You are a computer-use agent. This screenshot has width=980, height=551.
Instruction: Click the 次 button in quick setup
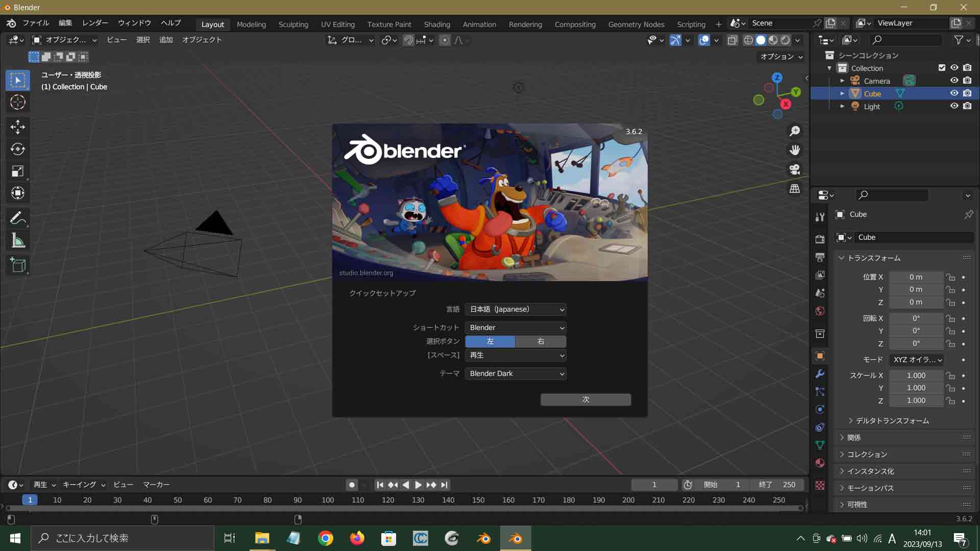click(585, 399)
